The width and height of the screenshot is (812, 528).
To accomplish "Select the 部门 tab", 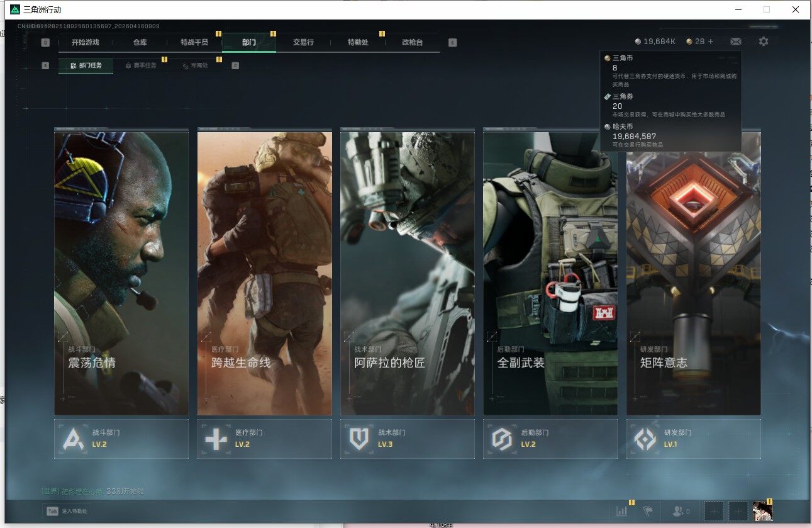I will pyautogui.click(x=249, y=42).
